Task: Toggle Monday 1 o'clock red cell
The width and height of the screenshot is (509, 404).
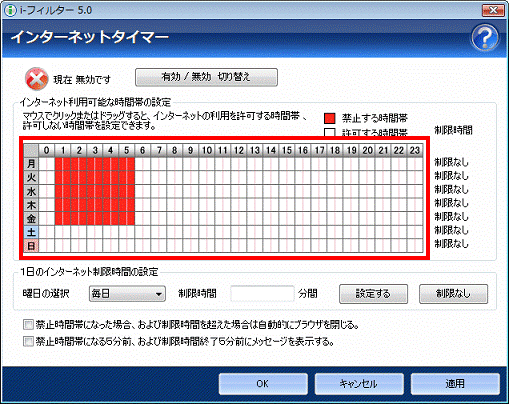Action: click(63, 164)
